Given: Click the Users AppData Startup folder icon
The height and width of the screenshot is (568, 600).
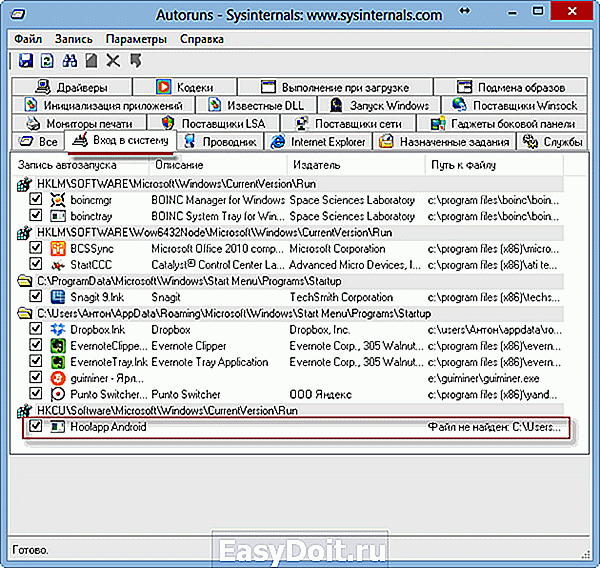Looking at the screenshot, I should pyautogui.click(x=24, y=313).
